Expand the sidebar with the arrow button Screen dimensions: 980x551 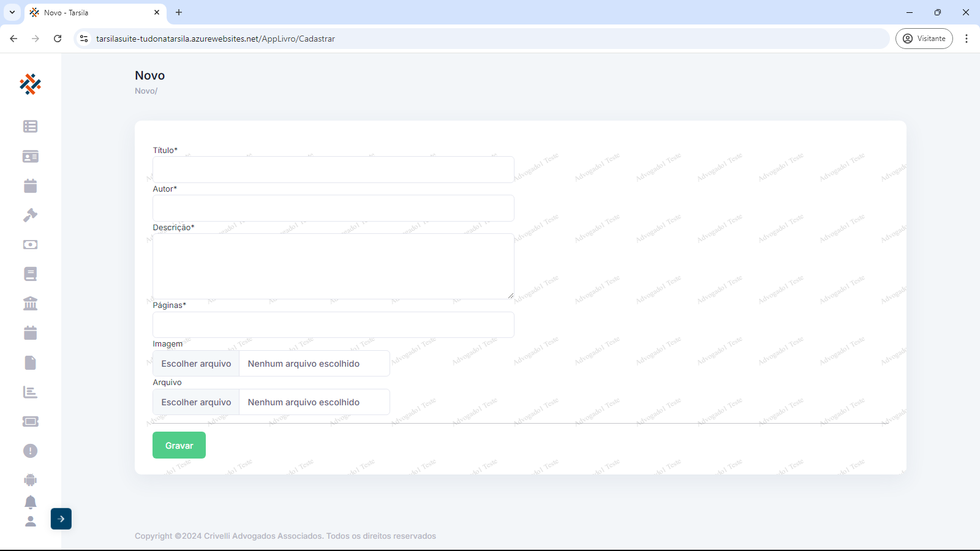(61, 519)
